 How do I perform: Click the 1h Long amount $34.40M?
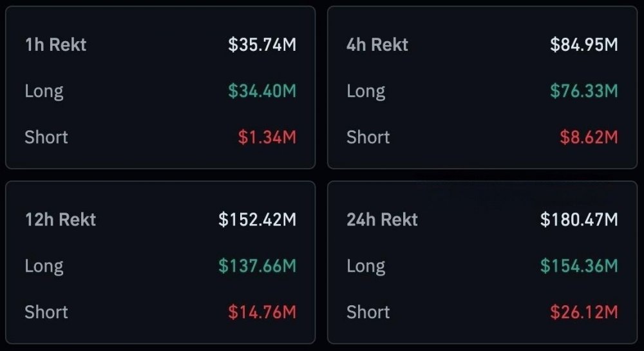[x=262, y=91]
